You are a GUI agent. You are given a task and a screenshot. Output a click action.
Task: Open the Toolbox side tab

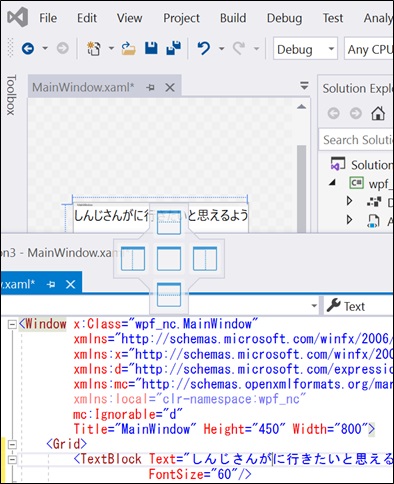point(11,95)
